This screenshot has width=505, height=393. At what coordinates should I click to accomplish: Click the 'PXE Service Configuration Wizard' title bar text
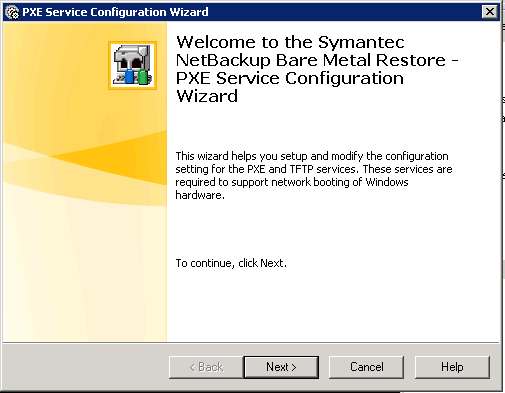pyautogui.click(x=115, y=12)
